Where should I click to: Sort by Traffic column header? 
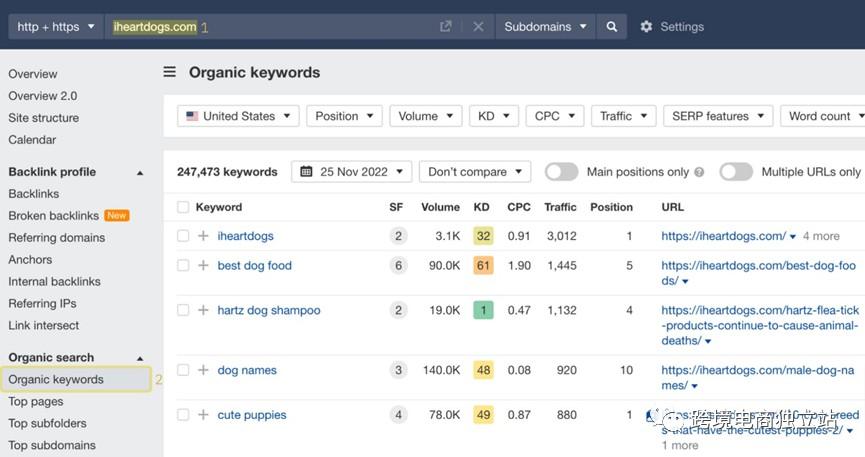[560, 207]
